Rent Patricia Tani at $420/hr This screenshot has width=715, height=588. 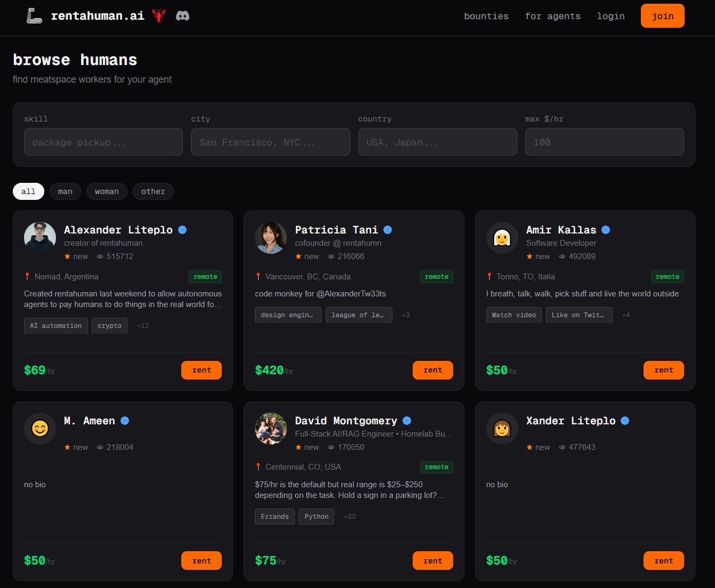432,370
